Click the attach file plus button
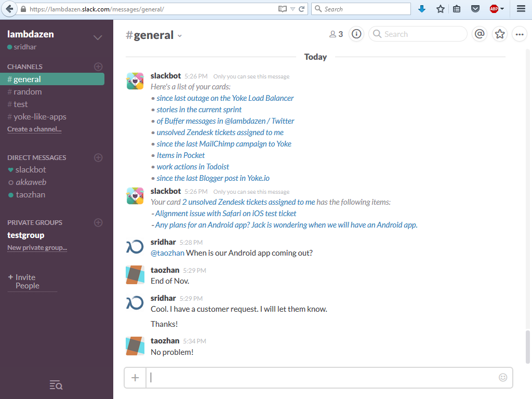 [x=135, y=378]
